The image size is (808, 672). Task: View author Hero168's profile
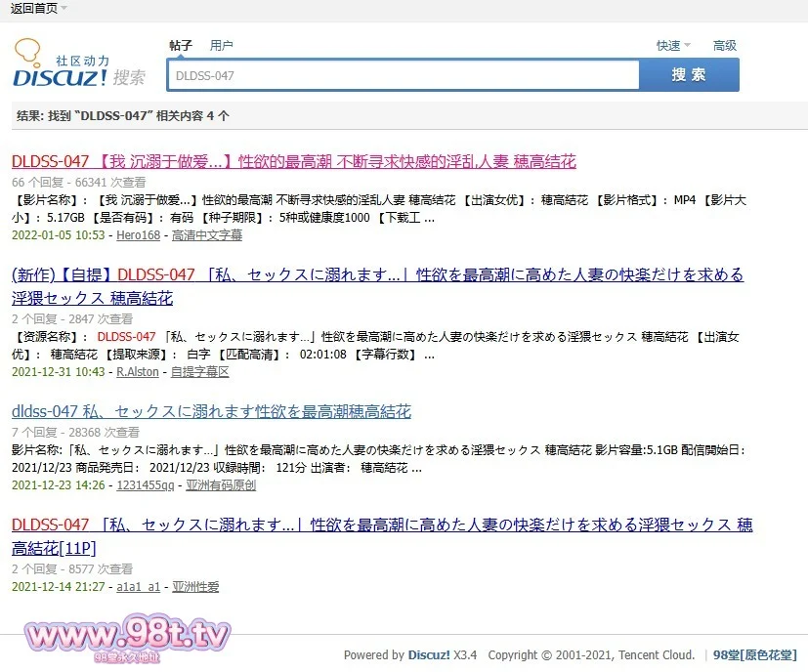(140, 235)
